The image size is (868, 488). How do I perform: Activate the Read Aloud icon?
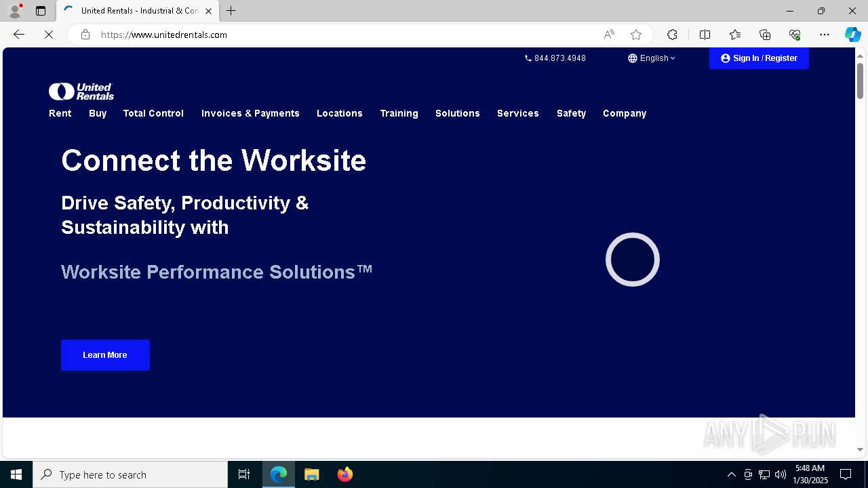(x=609, y=35)
